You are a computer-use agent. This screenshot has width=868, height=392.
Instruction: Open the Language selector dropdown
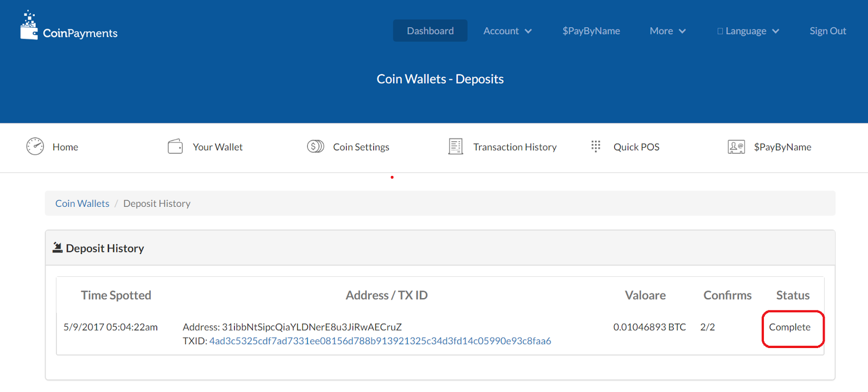click(x=748, y=31)
